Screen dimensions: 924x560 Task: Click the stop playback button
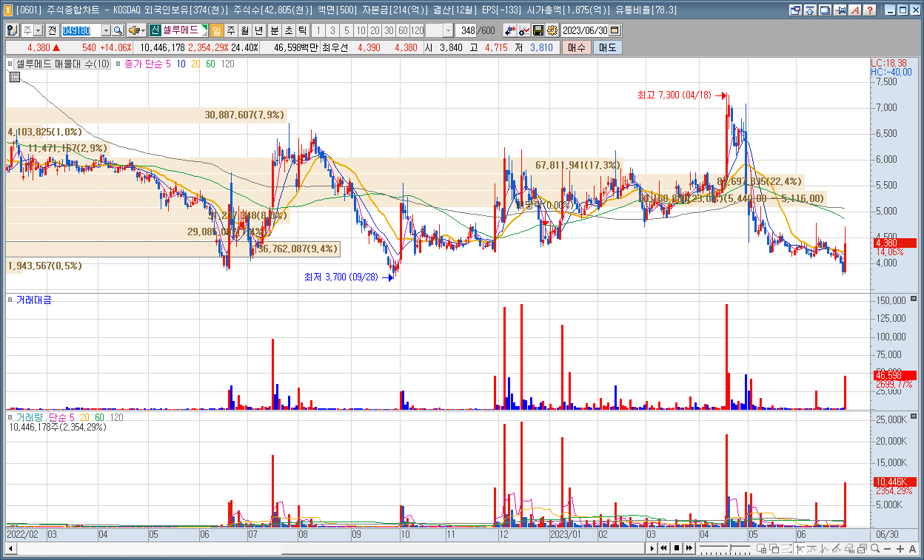click(x=677, y=548)
